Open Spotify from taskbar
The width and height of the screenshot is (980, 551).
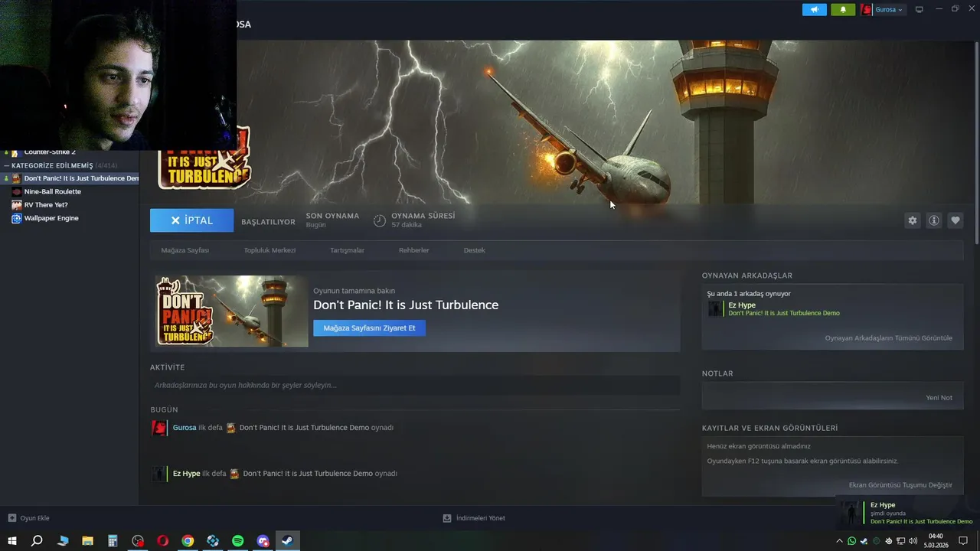point(238,541)
